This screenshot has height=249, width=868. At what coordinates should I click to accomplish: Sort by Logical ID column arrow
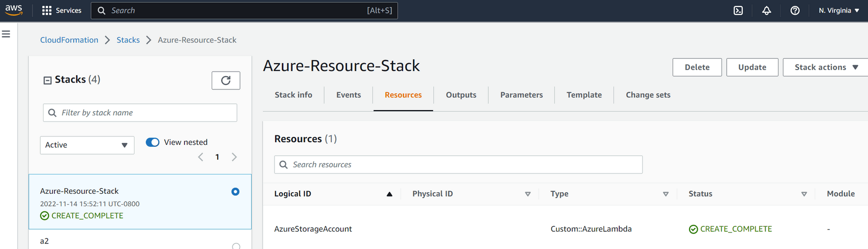(390, 194)
